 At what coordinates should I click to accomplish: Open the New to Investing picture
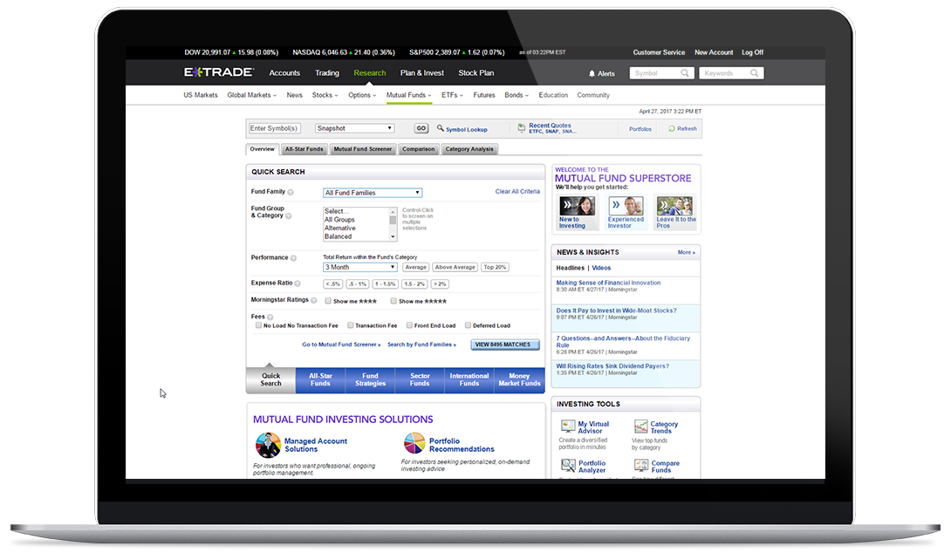click(577, 206)
